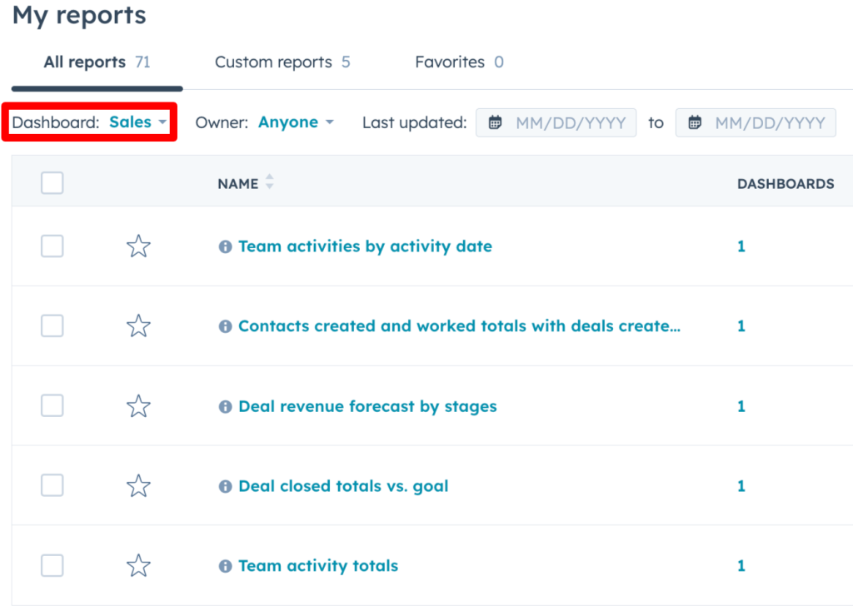The width and height of the screenshot is (853, 616).
Task: Show info icon for Team activity totals
Action: coord(225,567)
